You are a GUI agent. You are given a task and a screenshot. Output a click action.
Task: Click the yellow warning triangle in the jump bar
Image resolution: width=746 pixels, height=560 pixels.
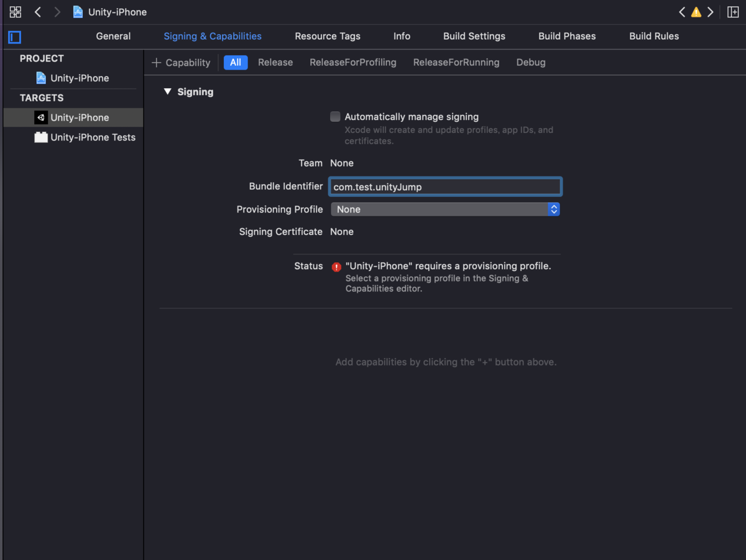point(696,11)
